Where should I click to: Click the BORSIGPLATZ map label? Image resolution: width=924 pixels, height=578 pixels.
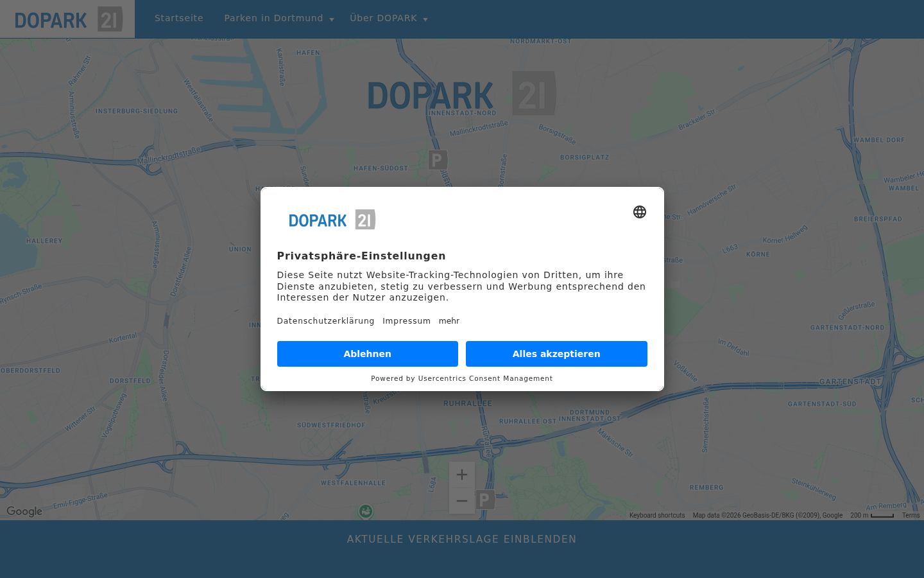(x=585, y=157)
